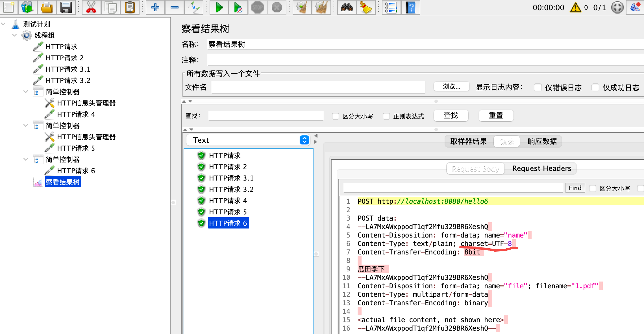Click the Save test plan floppy icon
644x334 pixels.
point(66,7)
